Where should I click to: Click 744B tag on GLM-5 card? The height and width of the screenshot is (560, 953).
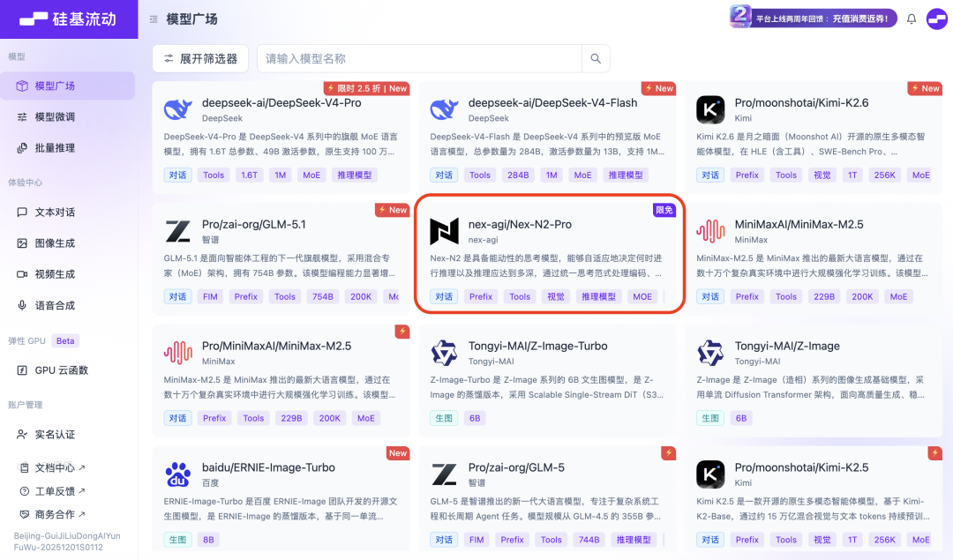coord(589,540)
